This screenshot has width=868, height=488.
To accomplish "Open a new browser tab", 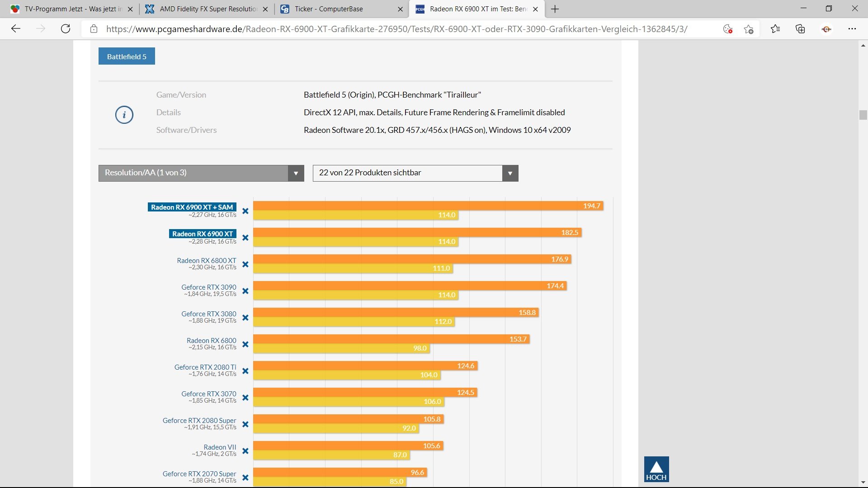I will pyautogui.click(x=555, y=9).
